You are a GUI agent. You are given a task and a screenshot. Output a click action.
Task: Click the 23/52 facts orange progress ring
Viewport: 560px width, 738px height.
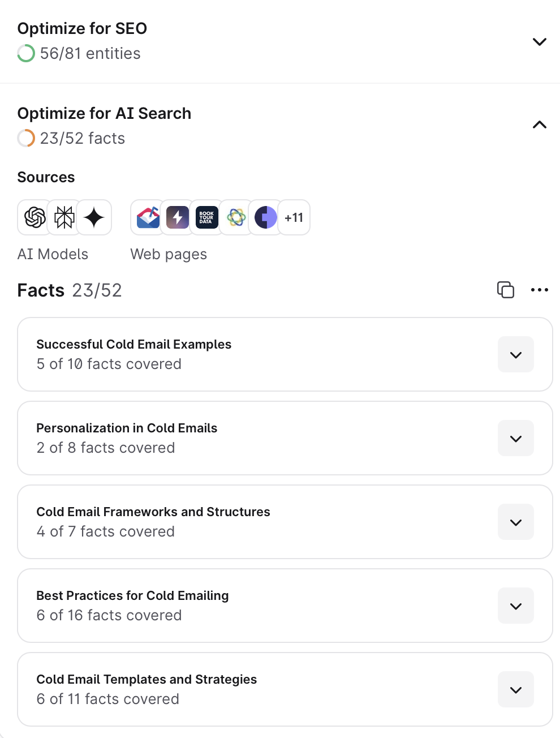26,138
